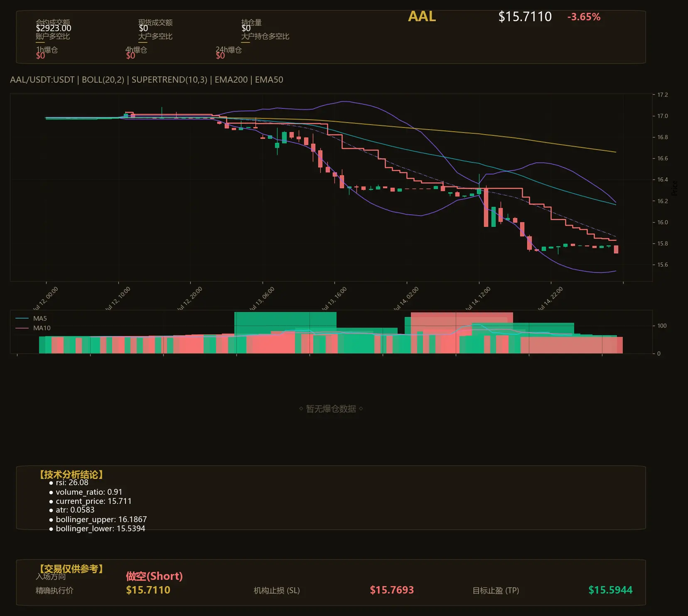Screen dimensions: 688x616
Task: Click the Jul 13, 16:00 time axis label
Action: [334, 298]
